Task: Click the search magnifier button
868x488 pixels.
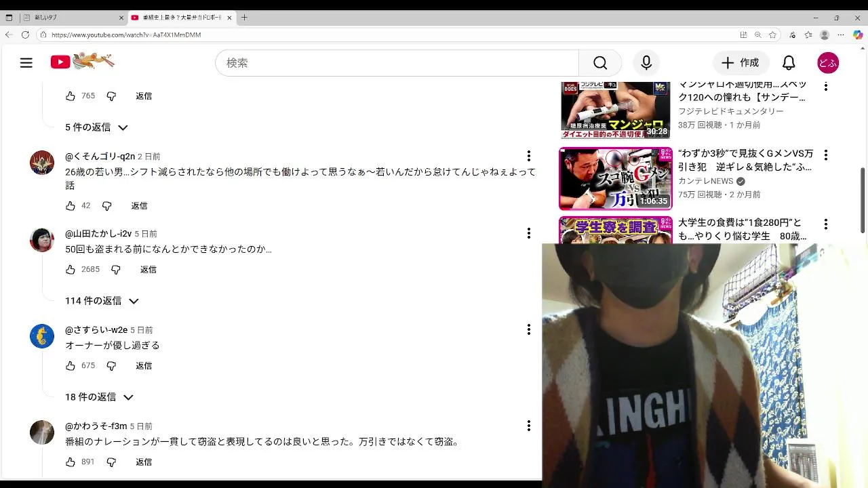Action: point(600,63)
